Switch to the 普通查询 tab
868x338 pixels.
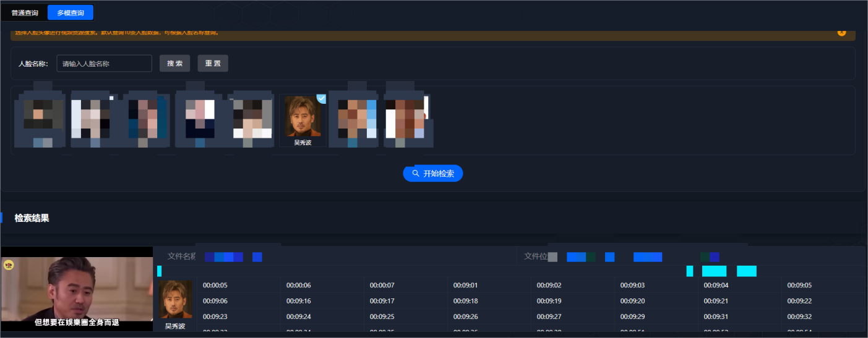point(25,13)
